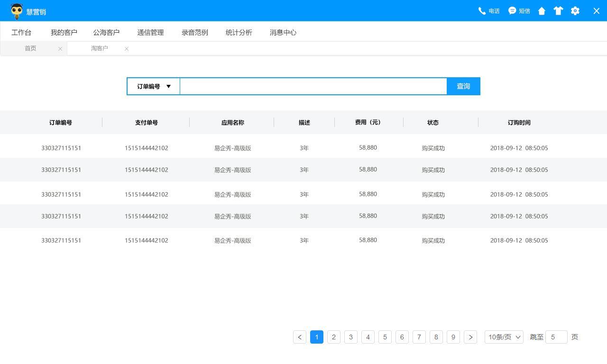Open the settings gear icon
The image size is (607, 364).
575,11
